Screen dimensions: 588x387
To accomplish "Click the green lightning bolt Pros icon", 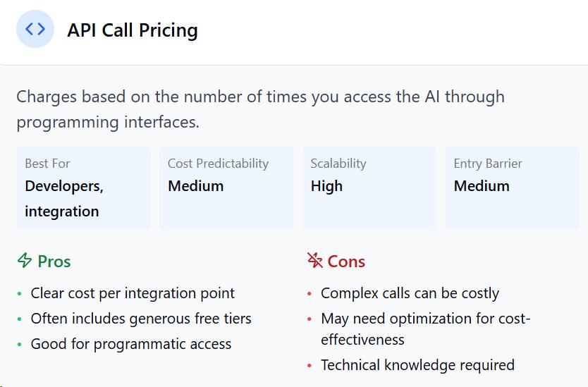I will [x=25, y=260].
